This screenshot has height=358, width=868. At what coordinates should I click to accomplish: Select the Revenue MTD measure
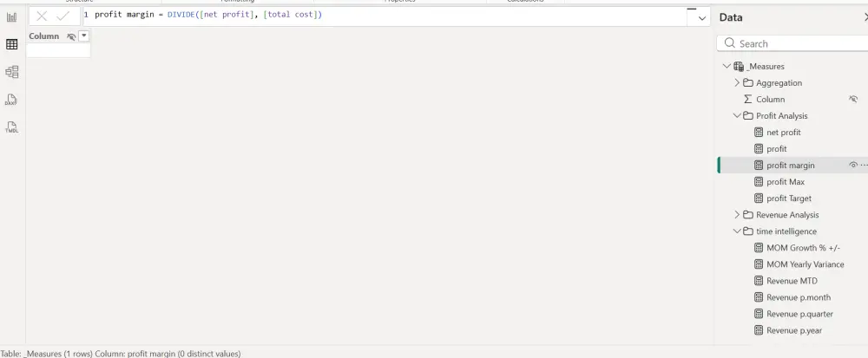(x=792, y=281)
